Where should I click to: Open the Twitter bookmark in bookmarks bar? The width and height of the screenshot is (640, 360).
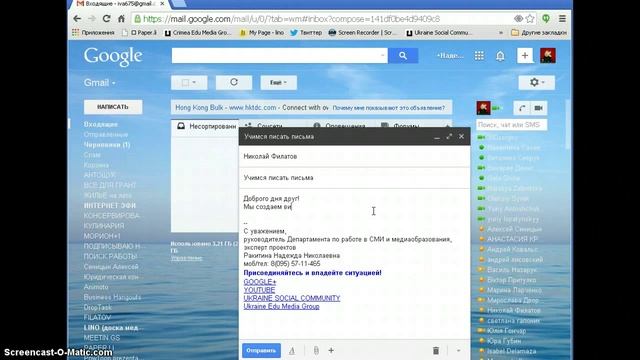tap(306, 32)
